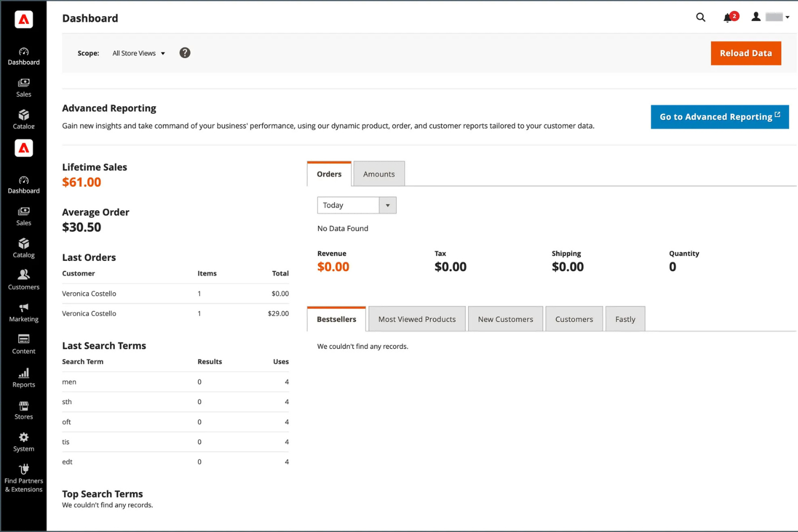Click the Adobe logo at sidebar top
The width and height of the screenshot is (798, 532).
[23, 19]
